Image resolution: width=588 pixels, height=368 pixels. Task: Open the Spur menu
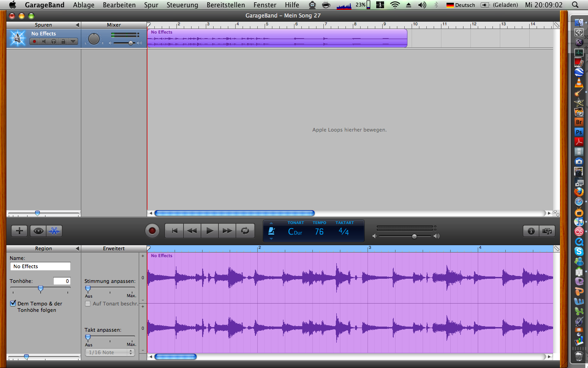[151, 5]
